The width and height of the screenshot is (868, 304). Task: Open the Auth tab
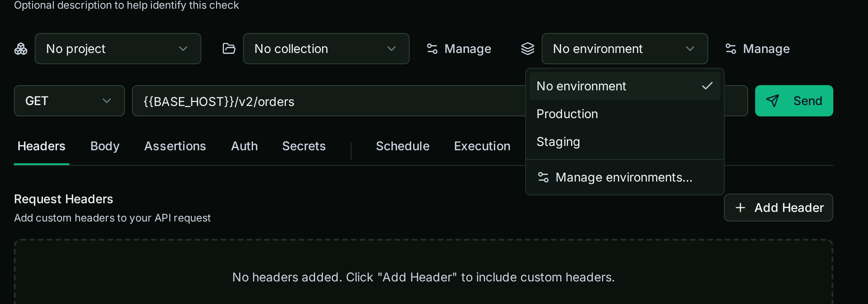[244, 146]
